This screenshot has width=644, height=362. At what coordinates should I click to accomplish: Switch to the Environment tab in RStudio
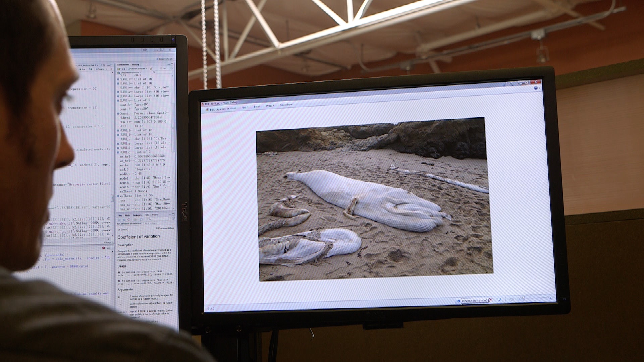click(x=123, y=65)
